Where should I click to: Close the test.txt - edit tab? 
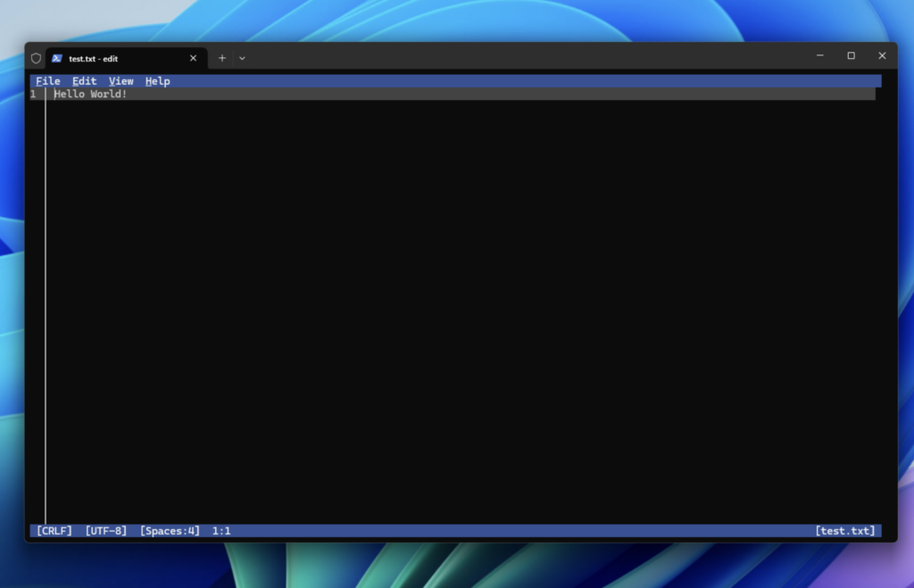[x=193, y=58]
